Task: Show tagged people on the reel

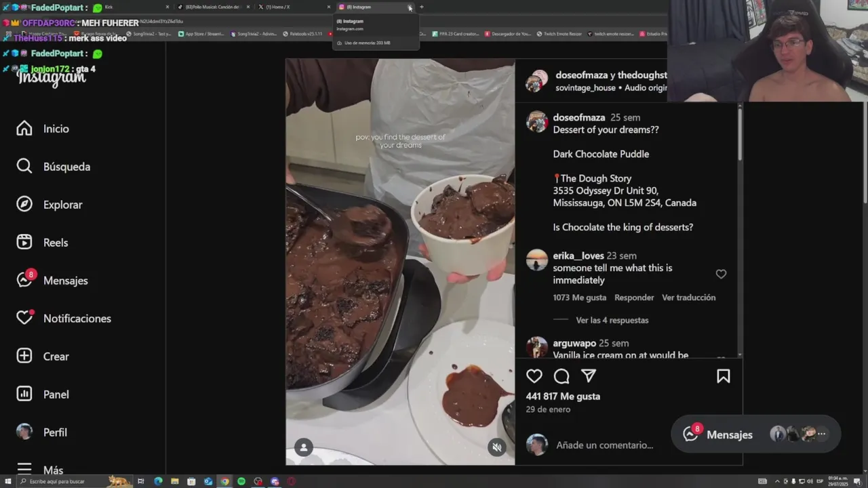Action: [x=303, y=447]
